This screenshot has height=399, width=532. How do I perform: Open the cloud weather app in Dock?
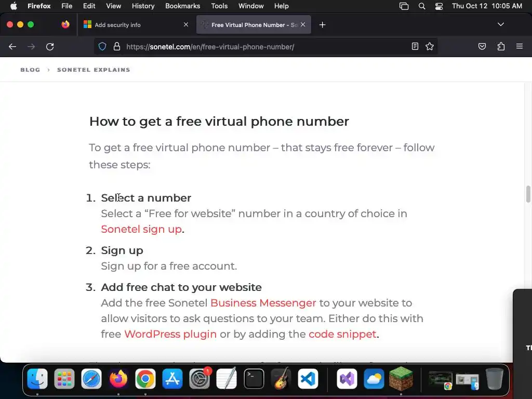(374, 379)
